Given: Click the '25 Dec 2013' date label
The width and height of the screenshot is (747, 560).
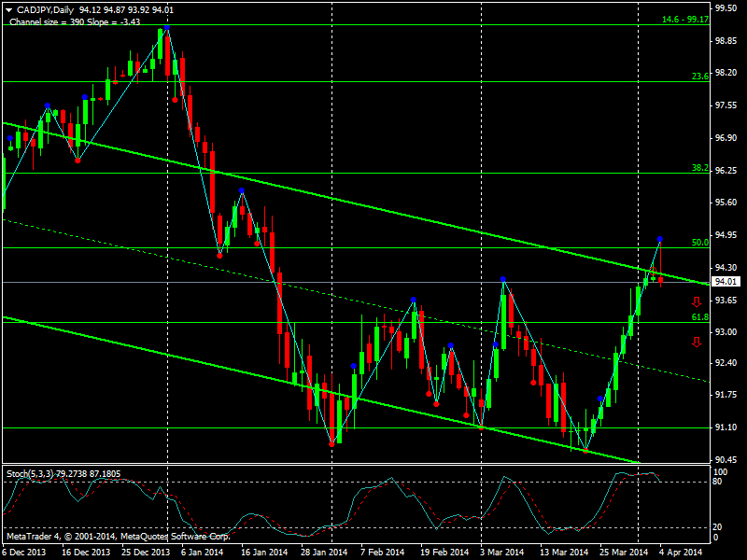Looking at the screenshot, I should 146,552.
